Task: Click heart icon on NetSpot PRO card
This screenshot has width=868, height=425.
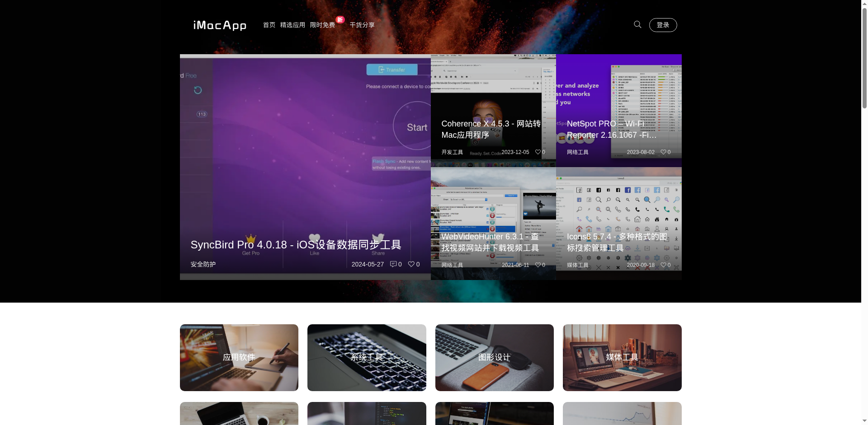Action: coord(663,152)
